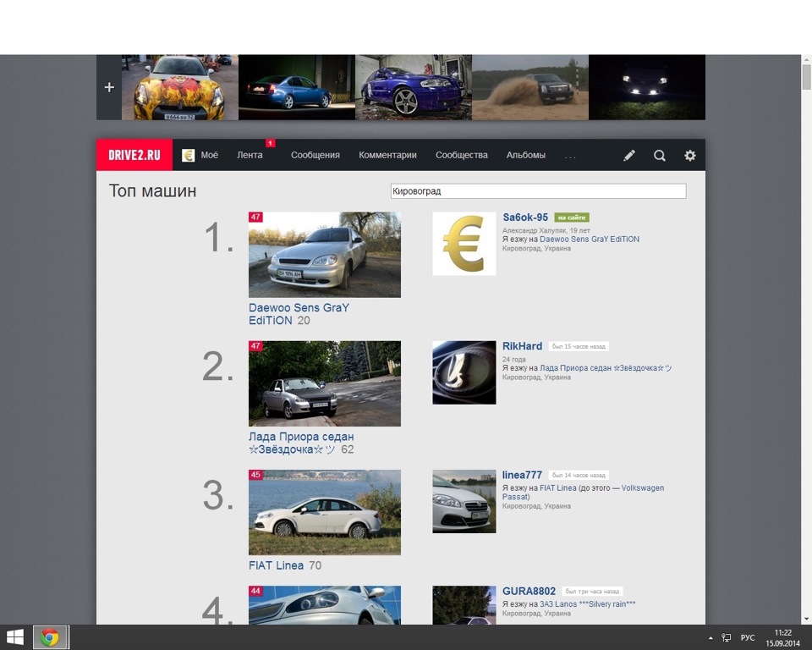The image size is (812, 650).
Task: Open the Windows Start button
Action: (14, 637)
